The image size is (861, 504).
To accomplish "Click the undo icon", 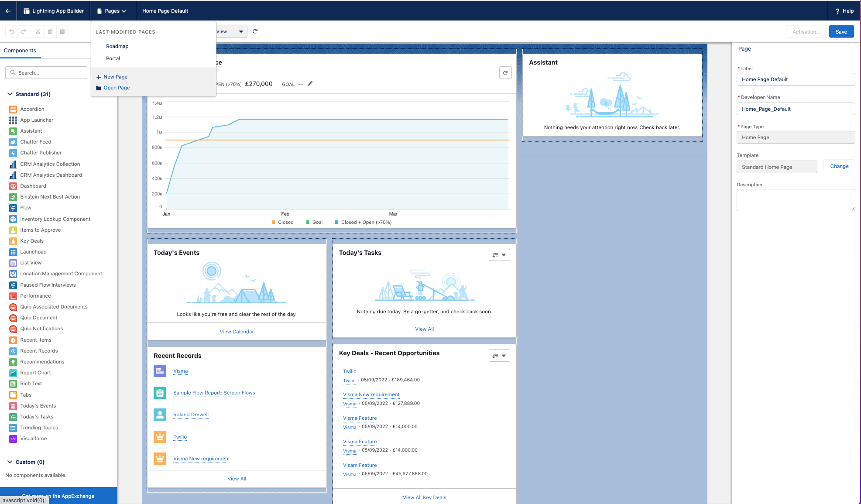I will 12,31.
